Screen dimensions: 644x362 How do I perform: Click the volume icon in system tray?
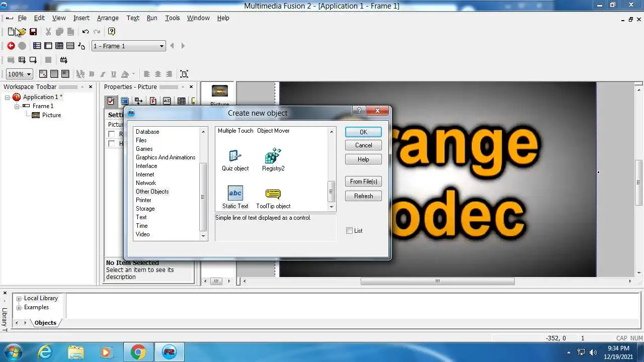pyautogui.click(x=593, y=352)
